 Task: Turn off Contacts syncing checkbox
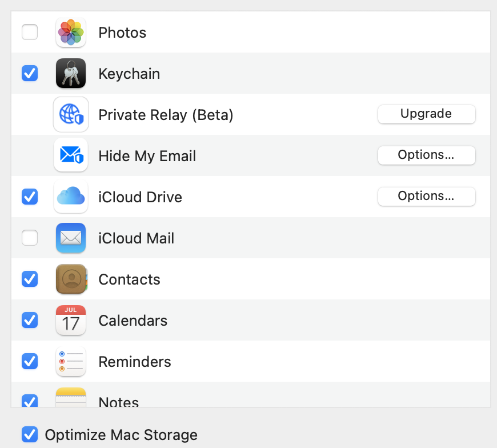[30, 279]
